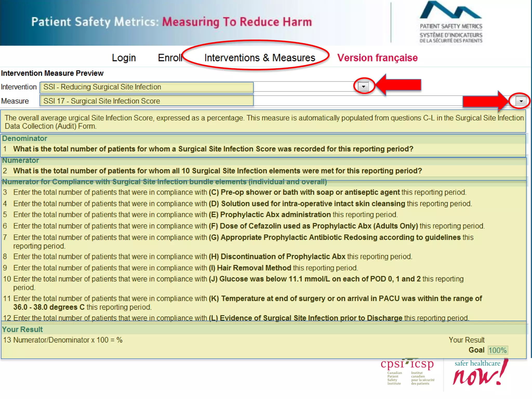Image resolution: width=532 pixels, height=399 pixels.
Task: Click the Login menu item
Action: (x=124, y=58)
